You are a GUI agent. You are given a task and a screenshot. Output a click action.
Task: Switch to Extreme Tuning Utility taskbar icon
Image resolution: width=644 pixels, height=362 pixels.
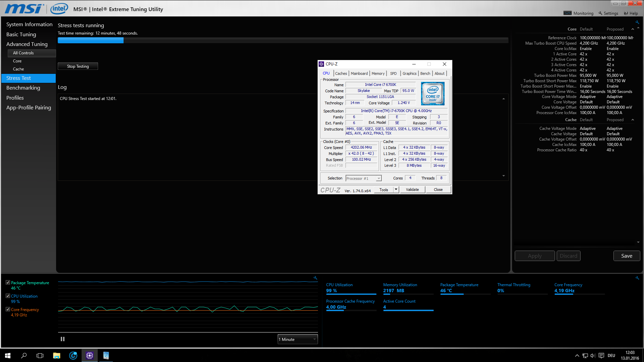pos(106,355)
